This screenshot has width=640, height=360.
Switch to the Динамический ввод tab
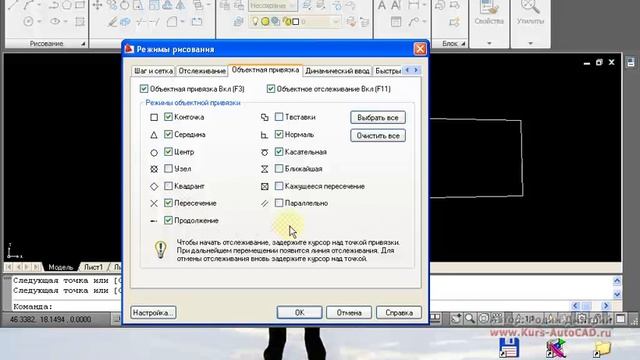337,71
